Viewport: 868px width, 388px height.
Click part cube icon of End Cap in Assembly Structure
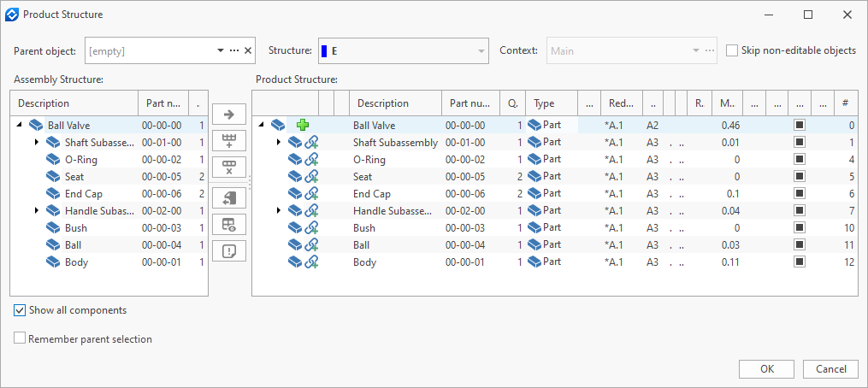pos(52,194)
